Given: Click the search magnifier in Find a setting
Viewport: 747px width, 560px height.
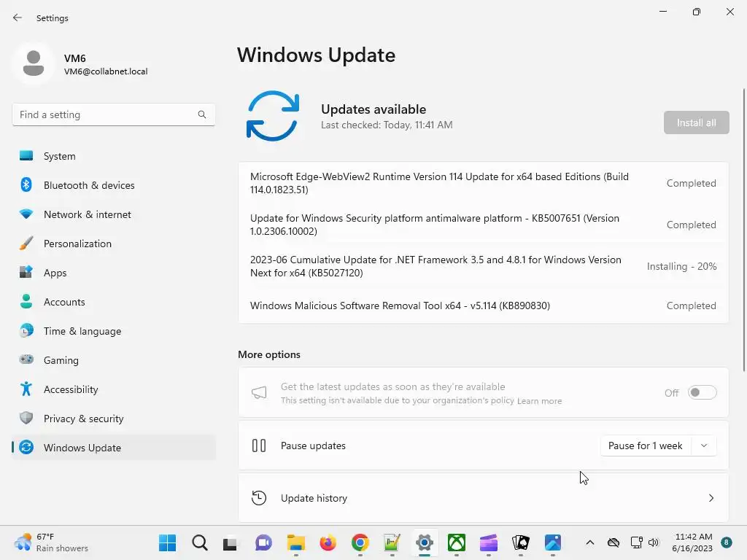Looking at the screenshot, I should (202, 114).
